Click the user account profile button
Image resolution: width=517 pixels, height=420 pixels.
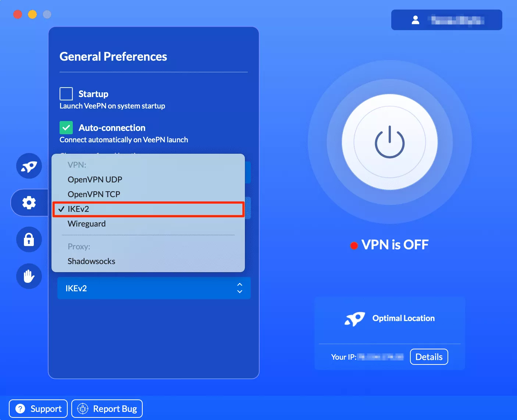click(447, 20)
